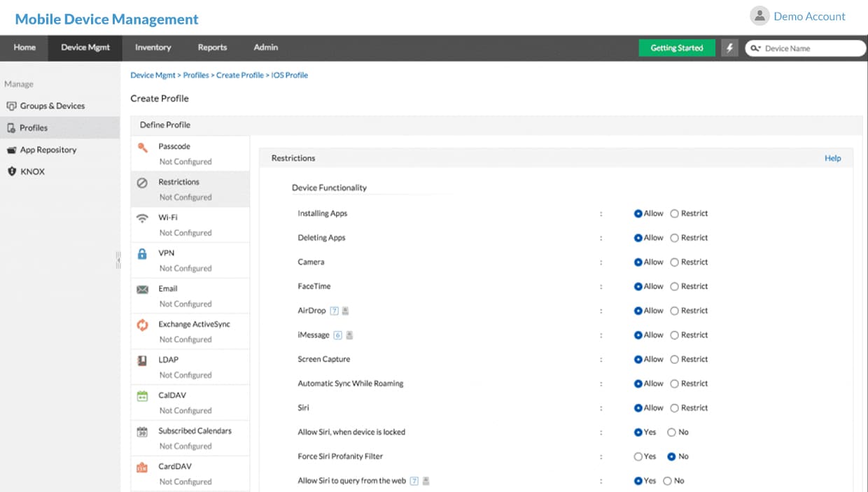
Task: Click the CardDAV contact card icon
Action: pyautogui.click(x=142, y=468)
